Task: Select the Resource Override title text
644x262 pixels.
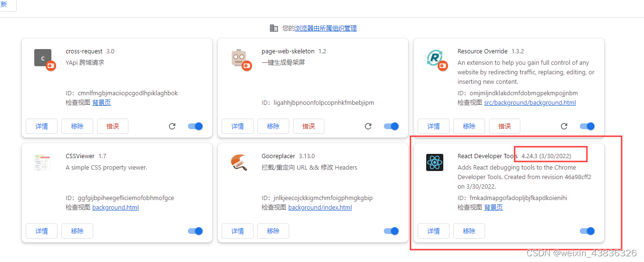Action: click(483, 51)
